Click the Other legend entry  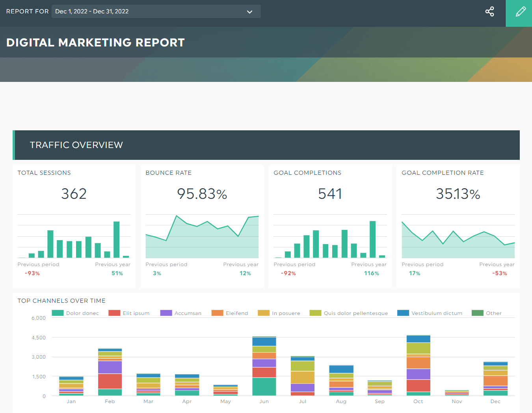[487, 313]
